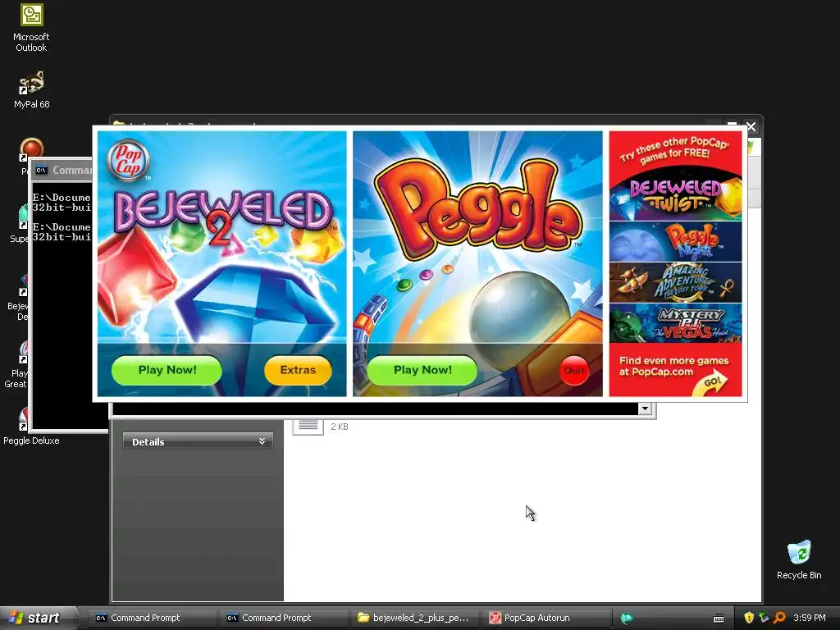The width and height of the screenshot is (840, 630).
Task: Click the green bird icon in taskbar
Action: 626,619
